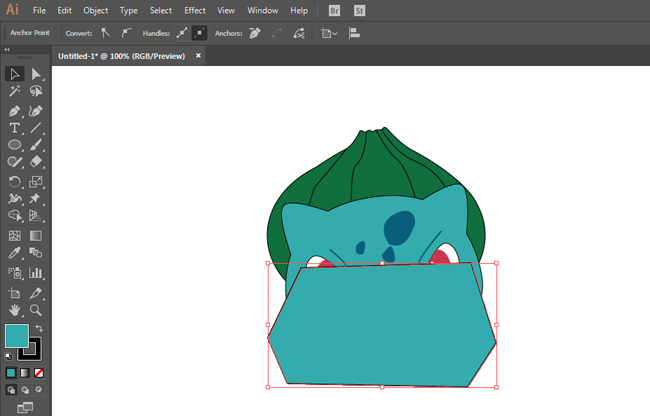Select the Rotate tool
Image resolution: width=650 pixels, height=416 pixels.
click(x=15, y=182)
